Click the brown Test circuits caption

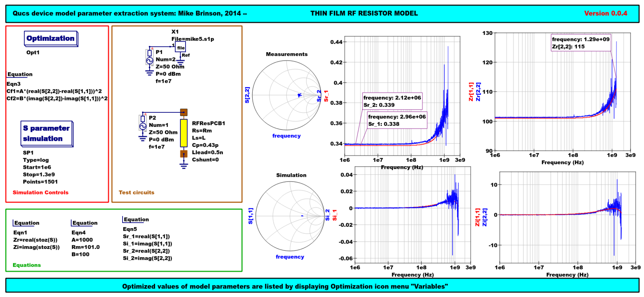(136, 192)
